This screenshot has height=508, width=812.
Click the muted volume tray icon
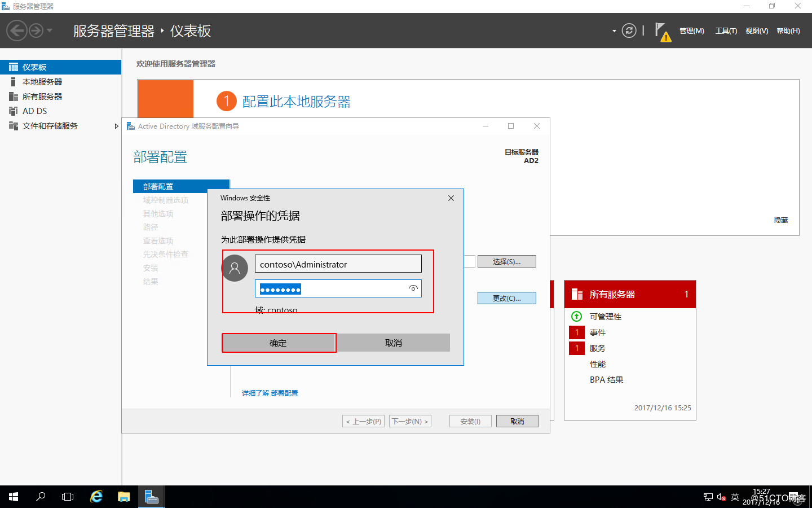coord(722,497)
